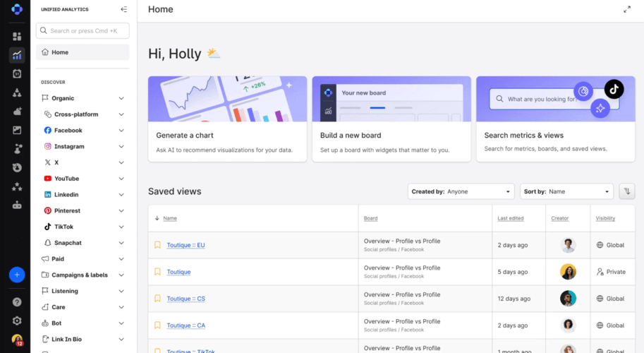Click '5 days ago' last edited cell

coord(513,272)
